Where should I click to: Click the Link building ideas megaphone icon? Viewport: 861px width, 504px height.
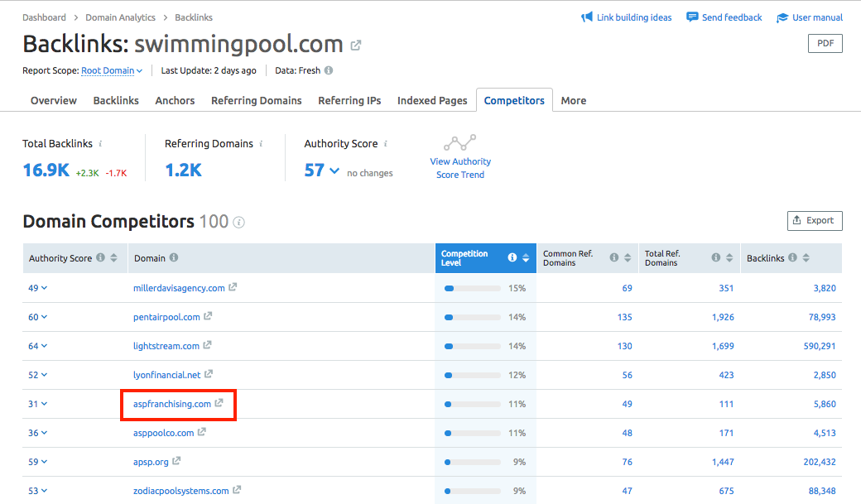coord(587,17)
